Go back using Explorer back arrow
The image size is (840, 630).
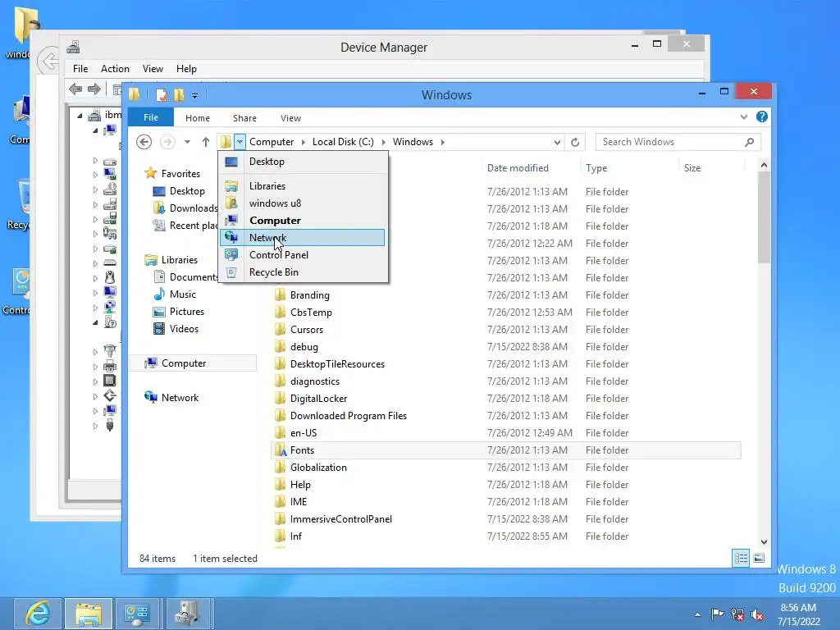coord(144,142)
